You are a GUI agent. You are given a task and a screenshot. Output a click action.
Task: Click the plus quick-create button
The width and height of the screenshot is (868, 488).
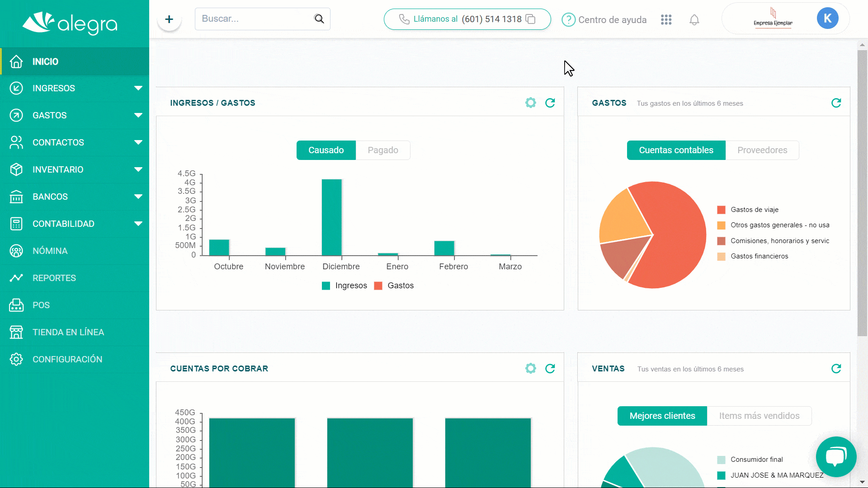[169, 19]
